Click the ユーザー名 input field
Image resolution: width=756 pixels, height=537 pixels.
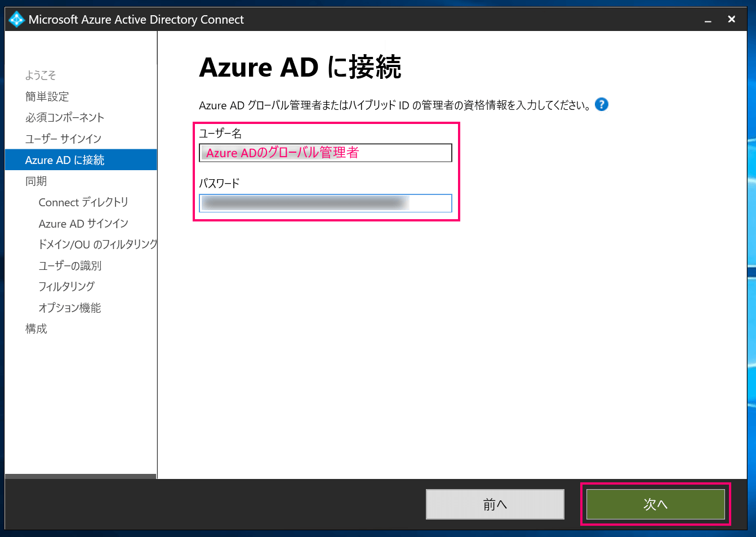[x=326, y=153]
